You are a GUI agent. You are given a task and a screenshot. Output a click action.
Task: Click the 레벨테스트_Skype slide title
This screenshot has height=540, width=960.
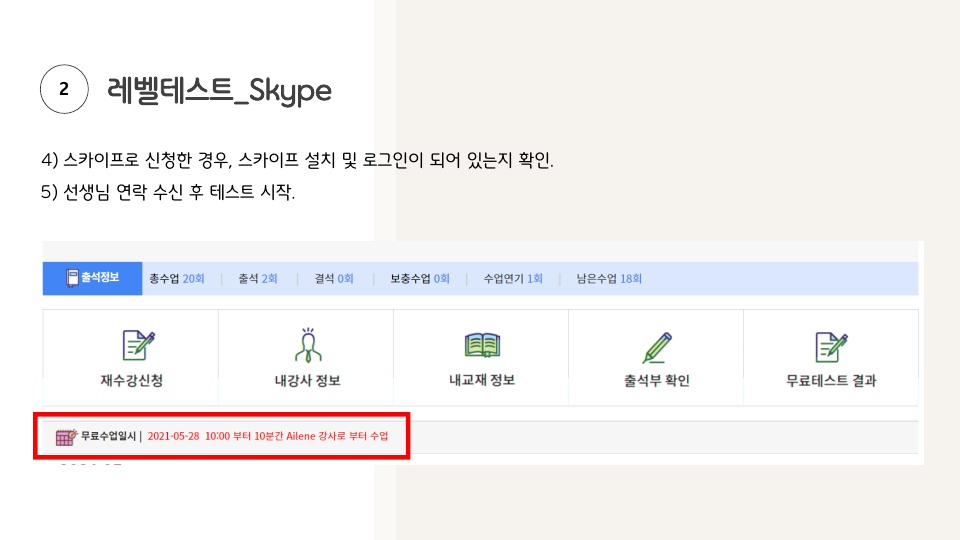pos(219,91)
